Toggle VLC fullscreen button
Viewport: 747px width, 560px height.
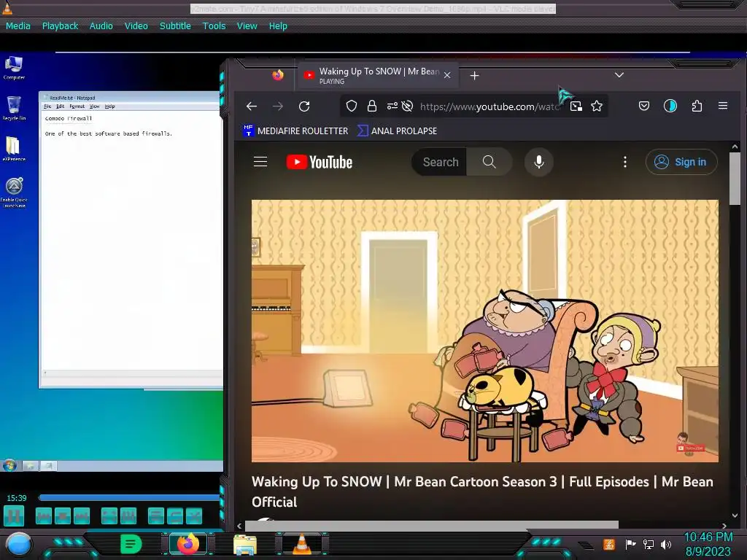click(x=109, y=516)
